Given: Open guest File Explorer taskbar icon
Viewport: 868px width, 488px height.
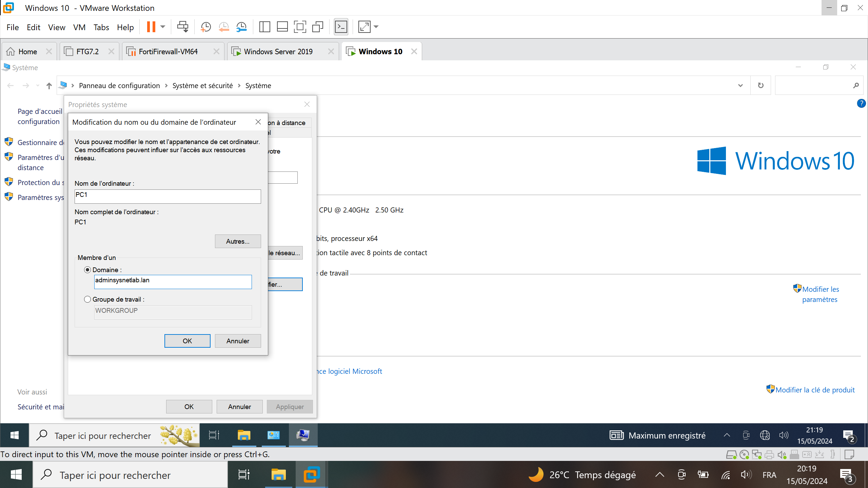Looking at the screenshot, I should click(x=244, y=435).
